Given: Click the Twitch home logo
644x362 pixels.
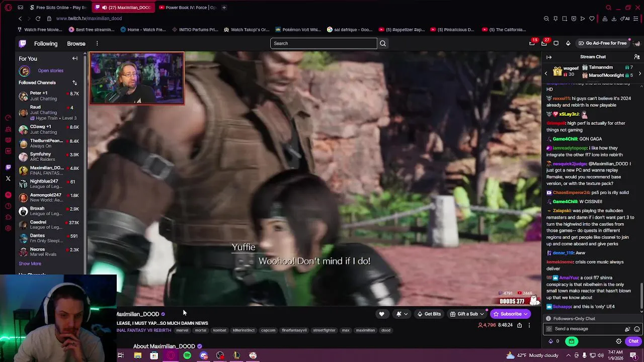Looking at the screenshot, I should 23,44.
